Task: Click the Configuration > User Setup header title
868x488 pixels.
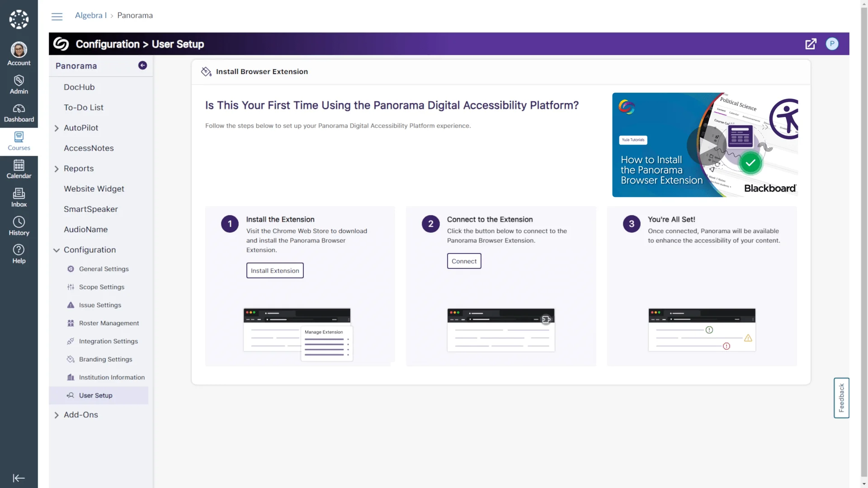Action: [140, 44]
